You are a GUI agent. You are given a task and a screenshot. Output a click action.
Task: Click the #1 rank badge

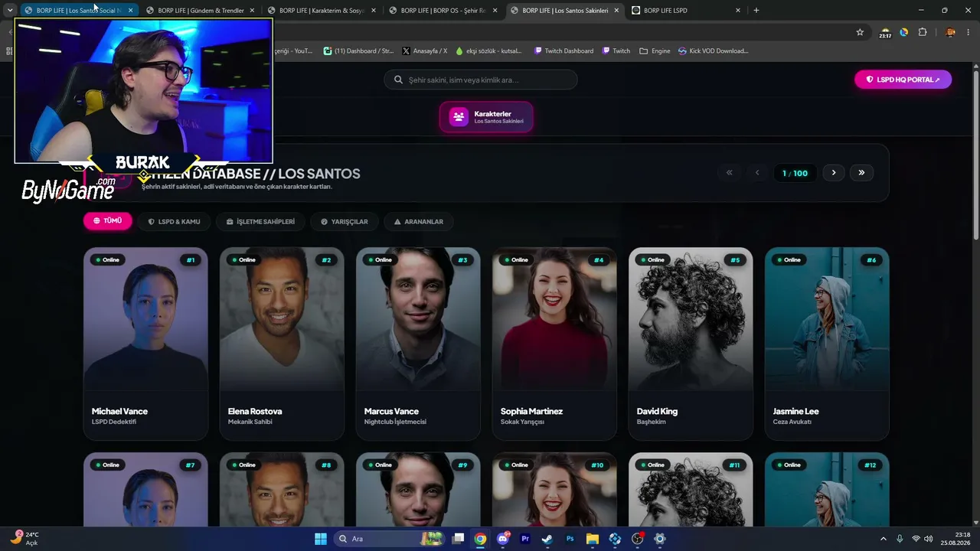tap(191, 260)
